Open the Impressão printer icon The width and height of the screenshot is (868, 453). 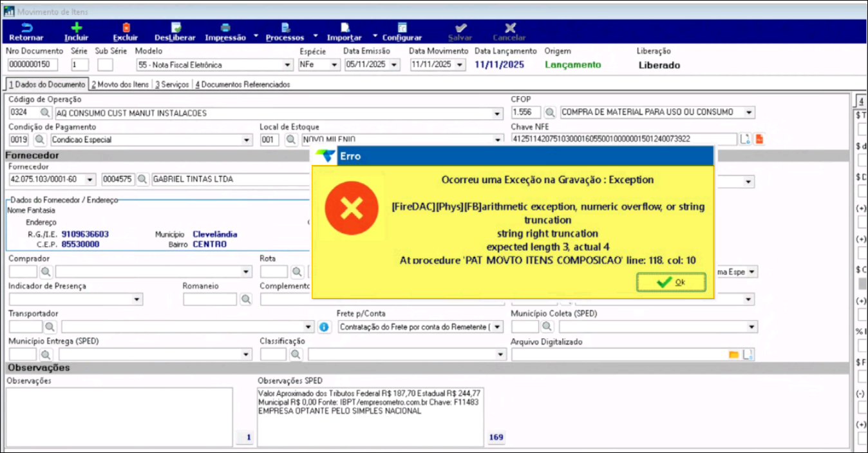225,28
